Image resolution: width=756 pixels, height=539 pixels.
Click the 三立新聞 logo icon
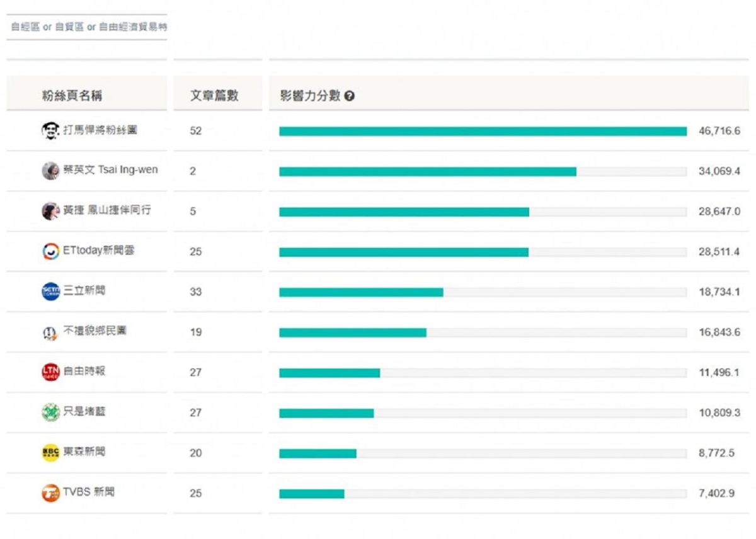point(50,291)
